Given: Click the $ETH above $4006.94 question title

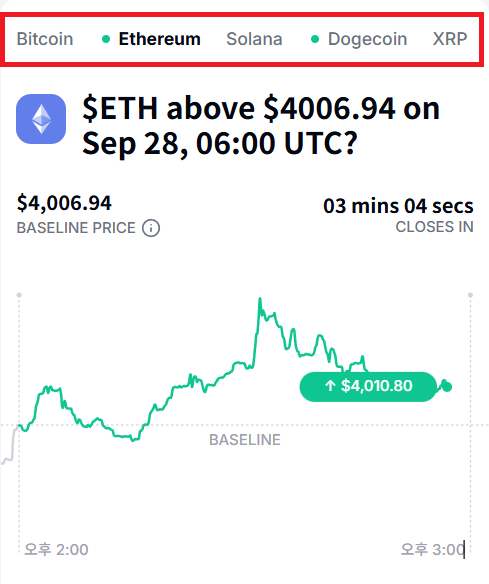Looking at the screenshot, I should (261, 126).
